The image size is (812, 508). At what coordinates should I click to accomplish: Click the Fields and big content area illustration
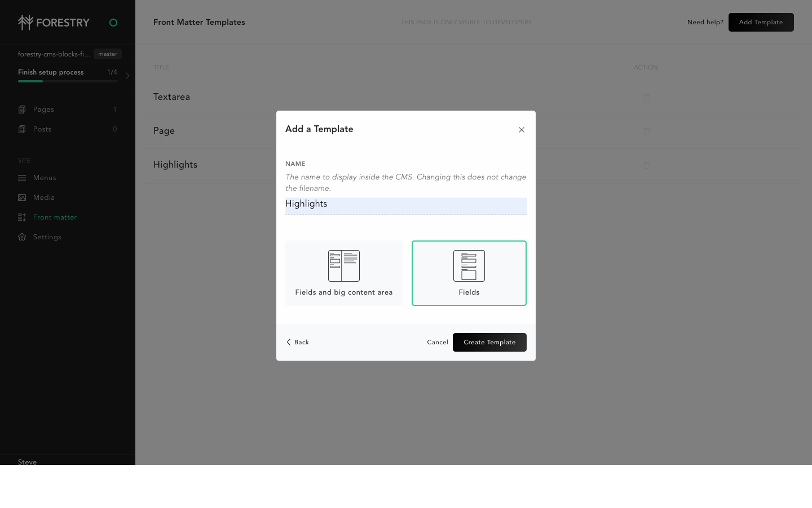[x=344, y=266]
